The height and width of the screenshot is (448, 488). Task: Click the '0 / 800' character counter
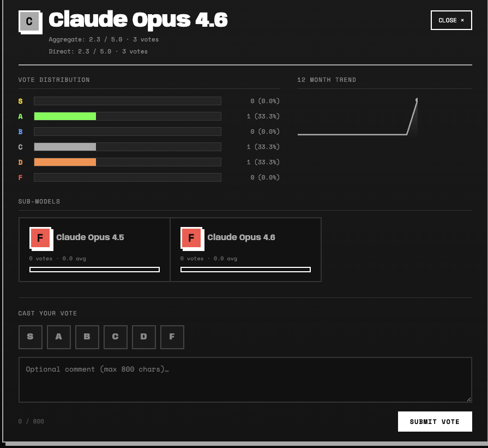(x=31, y=421)
